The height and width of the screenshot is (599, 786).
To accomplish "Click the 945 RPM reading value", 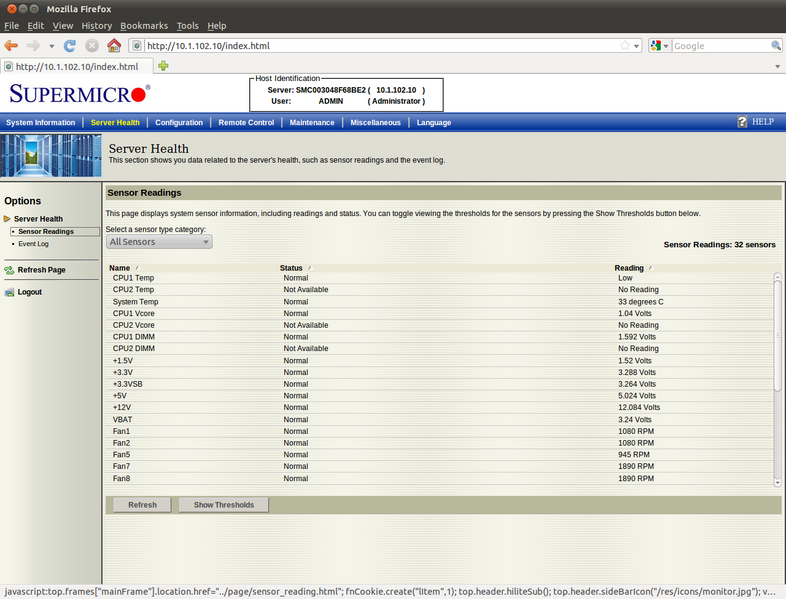I will (x=634, y=455).
